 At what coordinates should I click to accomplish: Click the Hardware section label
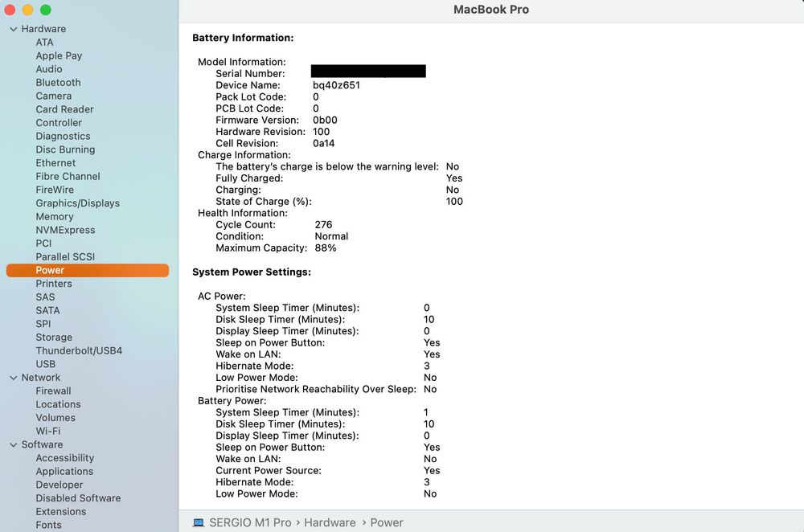pyautogui.click(x=43, y=29)
